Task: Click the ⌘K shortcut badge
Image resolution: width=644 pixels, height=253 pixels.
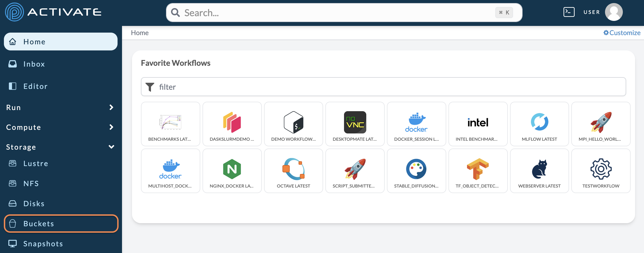Action: tap(504, 13)
